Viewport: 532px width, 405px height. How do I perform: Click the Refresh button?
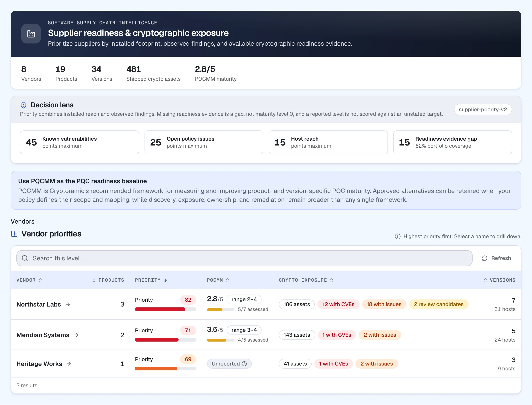tap(496, 258)
